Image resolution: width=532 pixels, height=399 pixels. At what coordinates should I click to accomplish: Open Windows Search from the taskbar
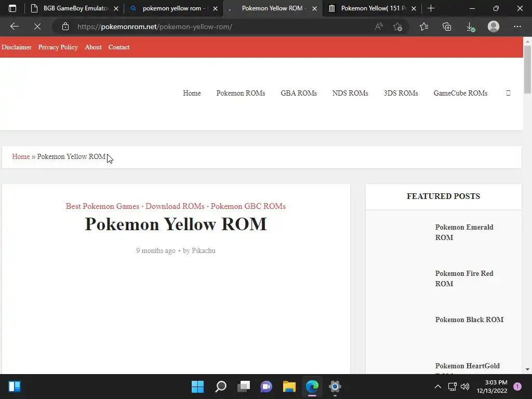click(x=220, y=387)
